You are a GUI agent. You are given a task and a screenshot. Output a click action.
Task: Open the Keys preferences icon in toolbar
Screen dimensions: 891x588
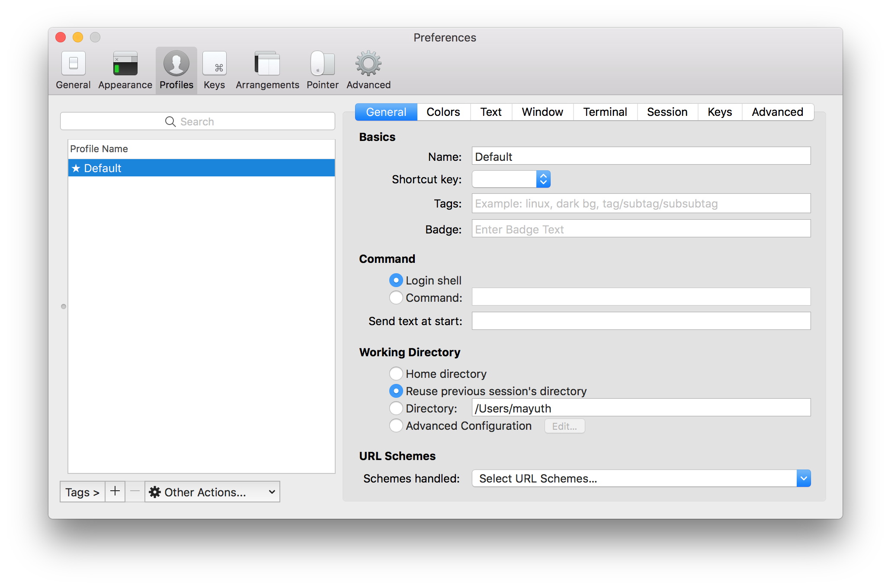[x=214, y=64]
